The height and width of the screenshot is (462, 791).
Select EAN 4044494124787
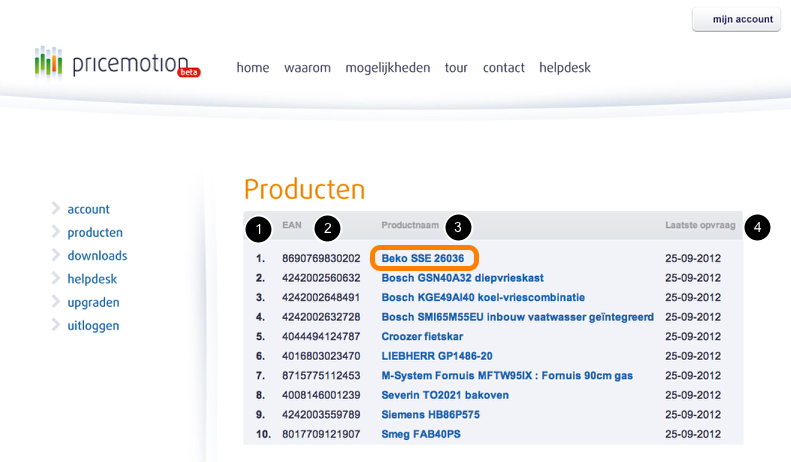pyautogui.click(x=321, y=336)
